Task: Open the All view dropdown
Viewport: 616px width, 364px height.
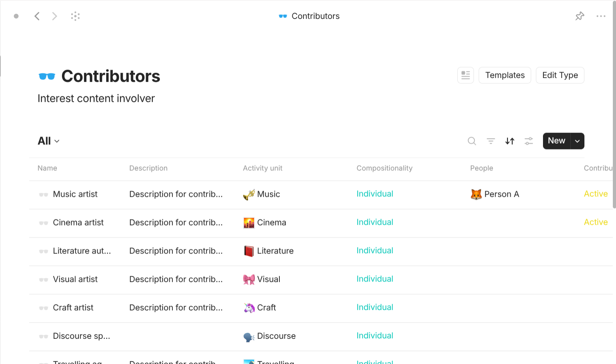Action: pyautogui.click(x=48, y=141)
